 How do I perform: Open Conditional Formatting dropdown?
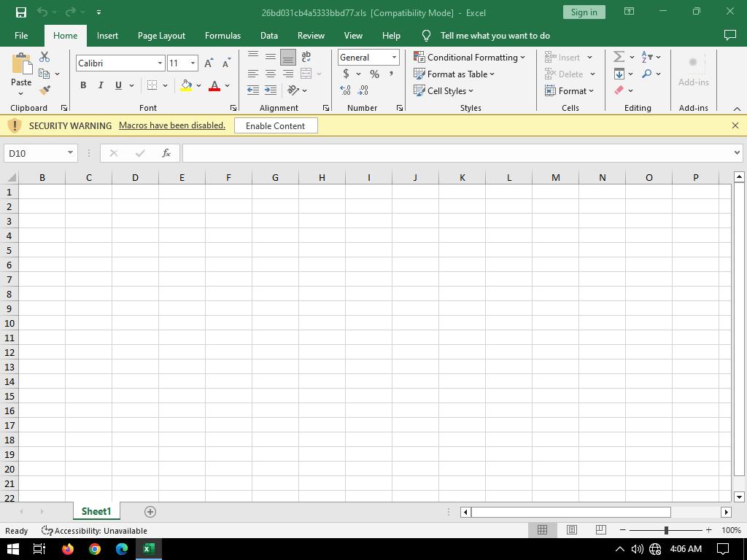click(x=470, y=57)
